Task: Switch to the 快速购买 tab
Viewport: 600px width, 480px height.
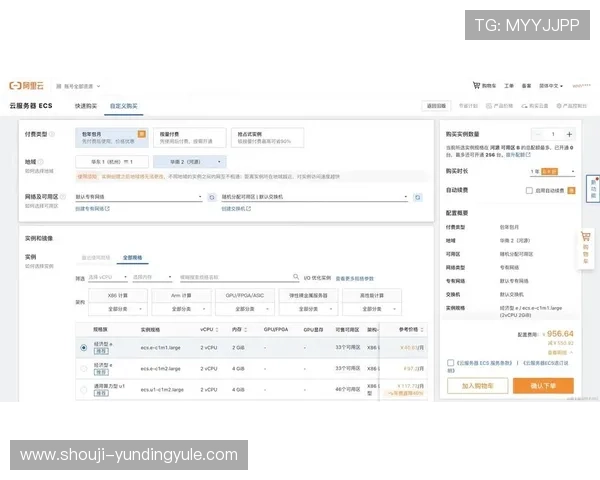Action: coord(86,106)
